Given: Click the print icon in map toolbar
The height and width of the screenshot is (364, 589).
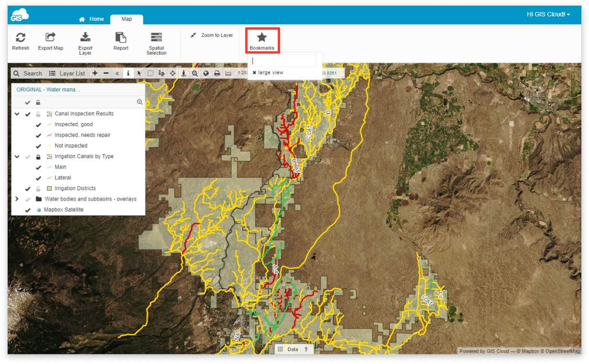Looking at the screenshot, I should point(217,73).
